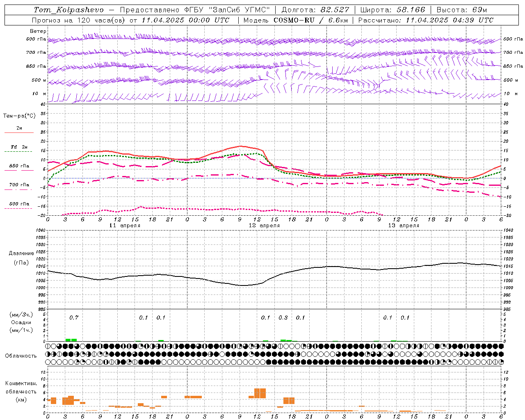Click the Облачность cloud cover label
The width and height of the screenshot is (525, 420).
21,356
